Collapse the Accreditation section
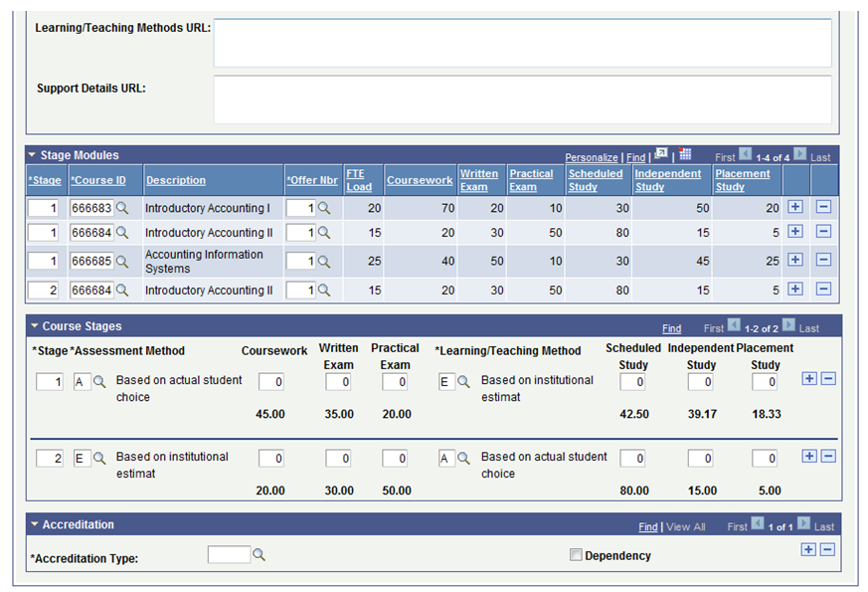 click(33, 524)
